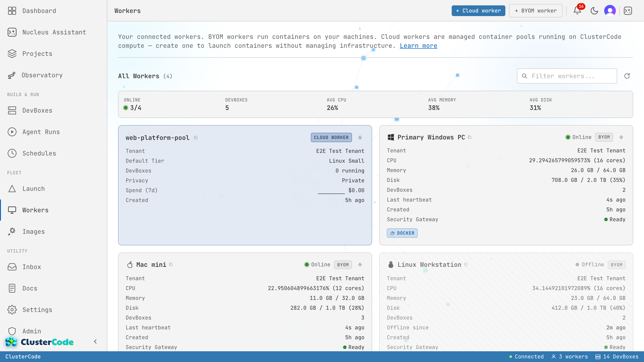Click BYOM badge on Linux Workstation
The width and height of the screenshot is (644, 362).
pyautogui.click(x=616, y=265)
